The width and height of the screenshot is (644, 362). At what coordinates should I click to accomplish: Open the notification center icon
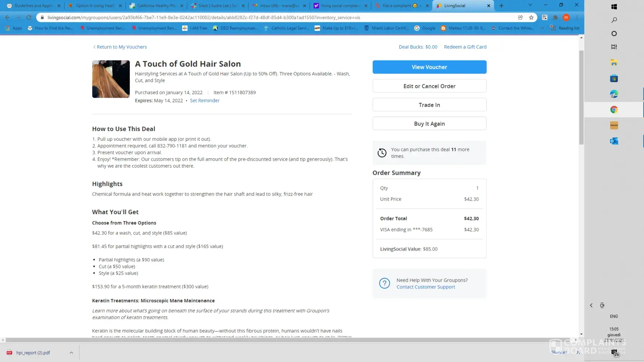615,353
